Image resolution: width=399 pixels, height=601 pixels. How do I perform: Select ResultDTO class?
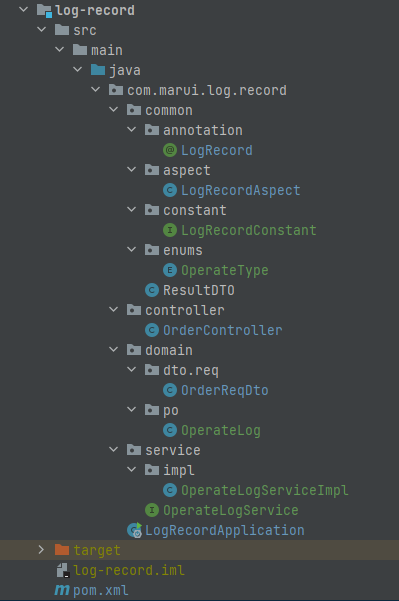(x=199, y=290)
